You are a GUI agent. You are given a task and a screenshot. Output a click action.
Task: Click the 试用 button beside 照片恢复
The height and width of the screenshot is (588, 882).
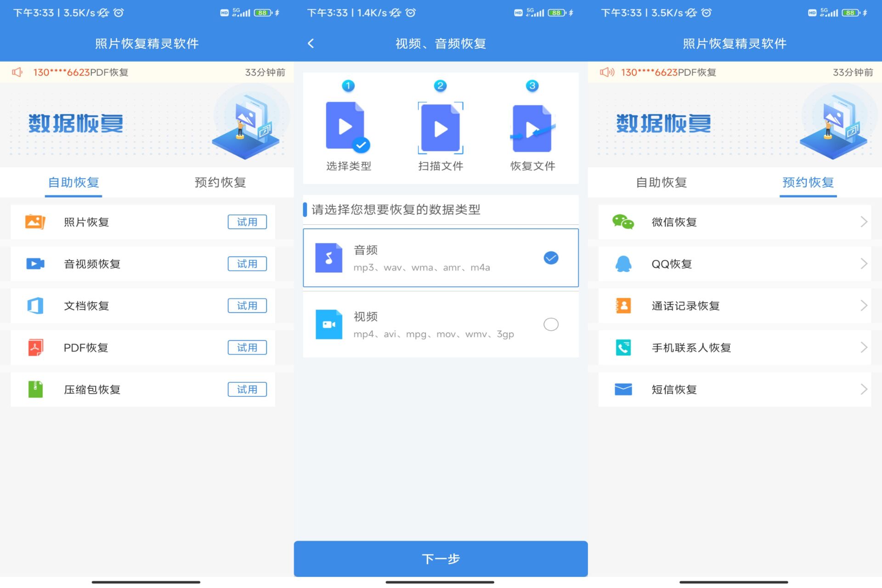click(x=247, y=222)
